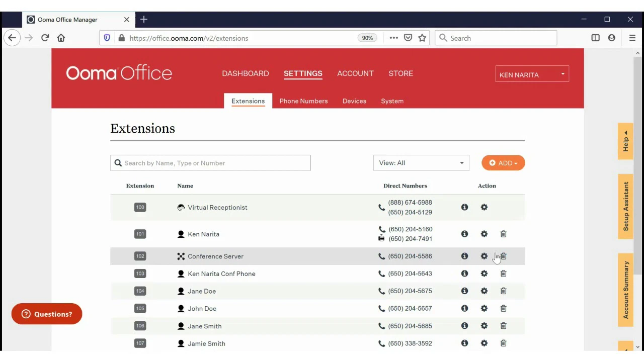644x362 pixels.
Task: Delete the Ken Narita extension
Action: pyautogui.click(x=503, y=234)
